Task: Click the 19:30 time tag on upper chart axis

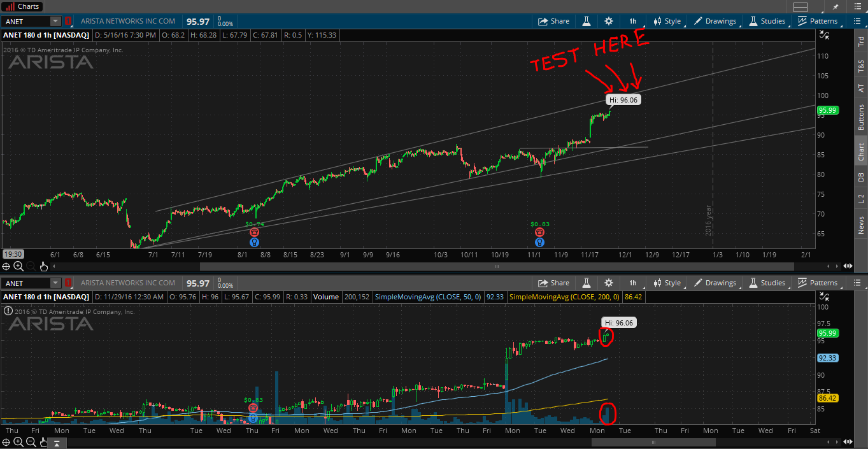Action: pos(12,253)
